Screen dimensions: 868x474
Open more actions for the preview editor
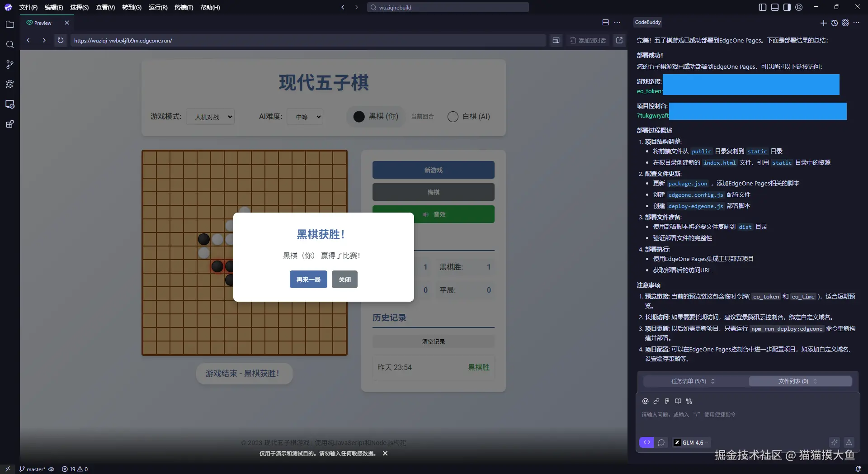pyautogui.click(x=617, y=22)
